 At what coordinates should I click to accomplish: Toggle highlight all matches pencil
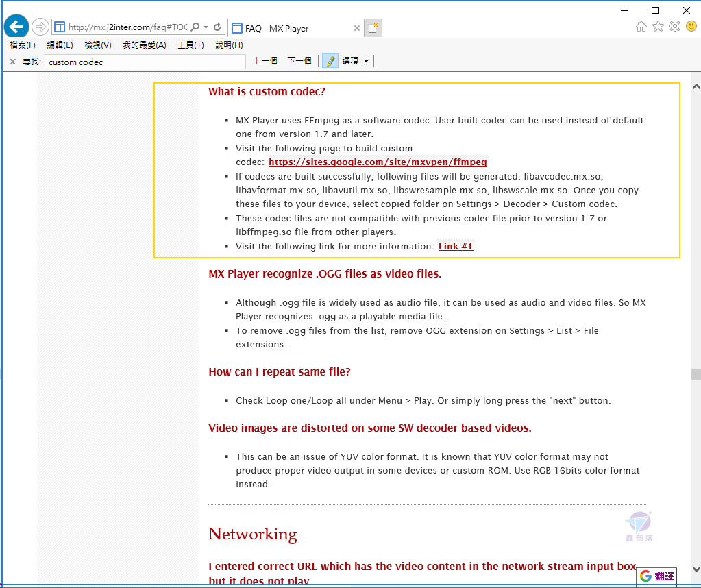click(x=330, y=61)
